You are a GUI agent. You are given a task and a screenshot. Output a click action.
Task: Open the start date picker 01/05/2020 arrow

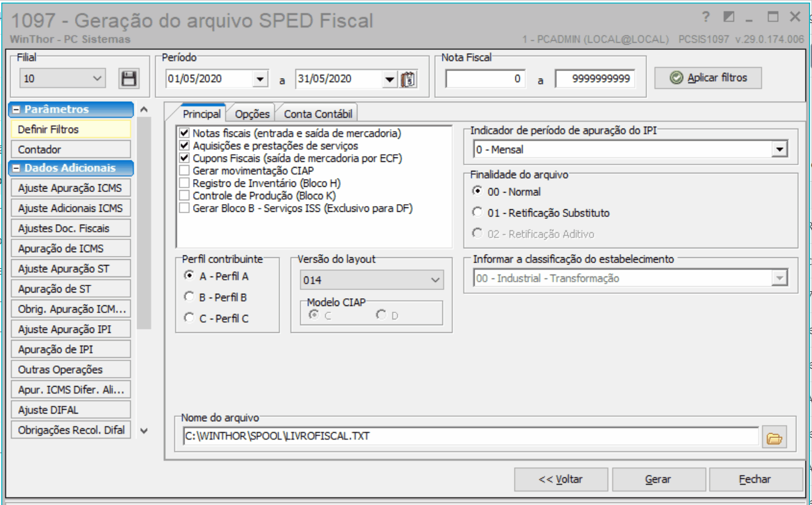(259, 79)
